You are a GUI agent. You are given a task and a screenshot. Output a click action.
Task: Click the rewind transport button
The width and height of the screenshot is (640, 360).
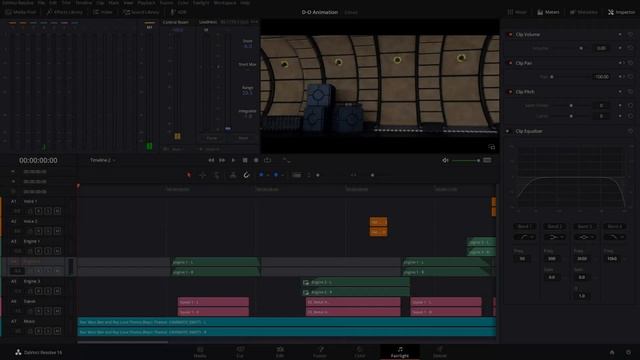211,160
